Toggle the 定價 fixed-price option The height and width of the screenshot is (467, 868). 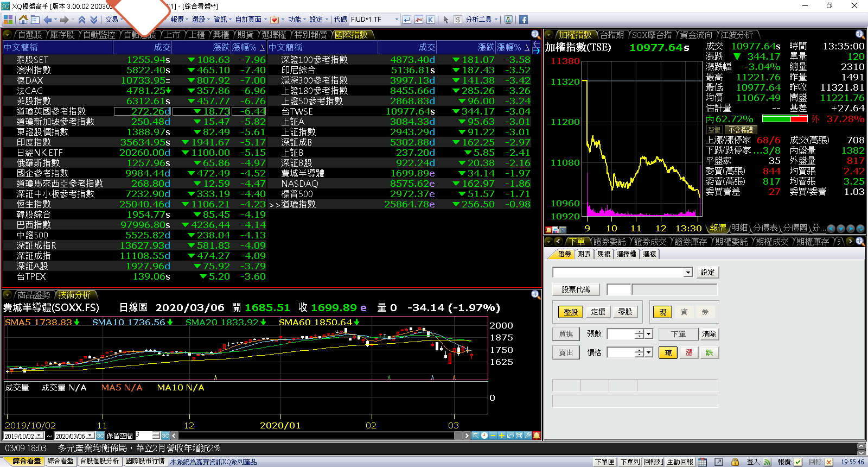(x=598, y=312)
